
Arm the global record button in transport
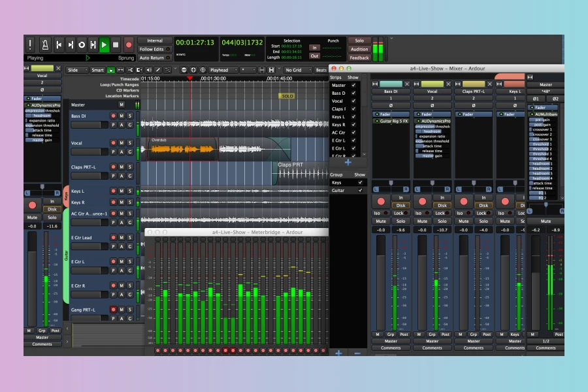(x=129, y=44)
